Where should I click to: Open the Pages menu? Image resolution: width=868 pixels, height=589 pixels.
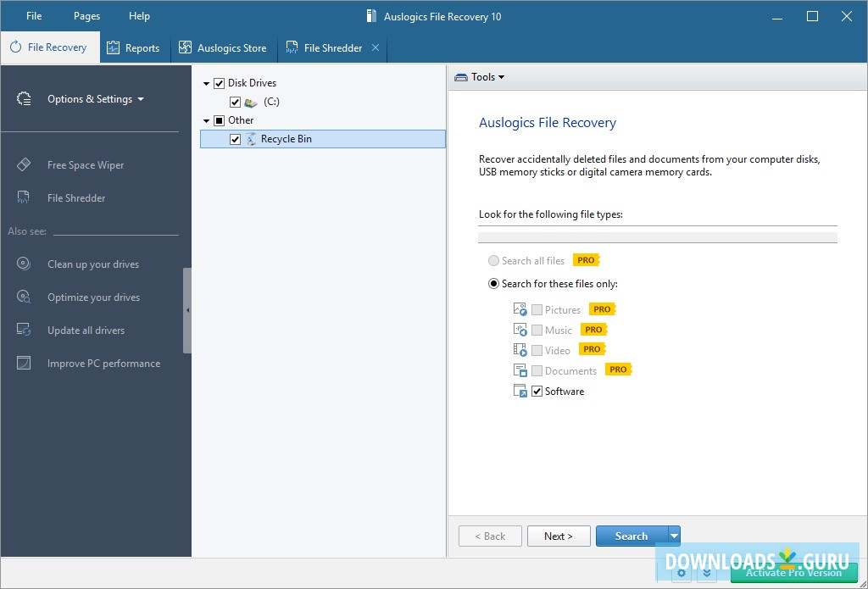[x=85, y=15]
